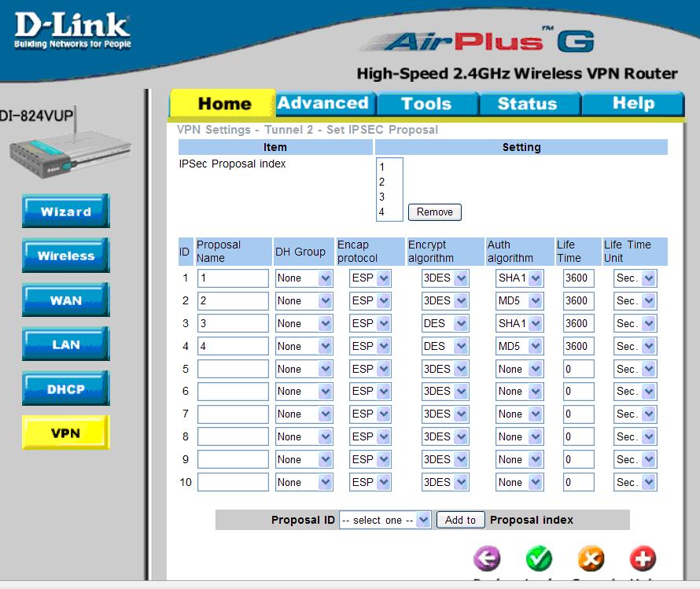Go to the WAN settings page

(65, 300)
